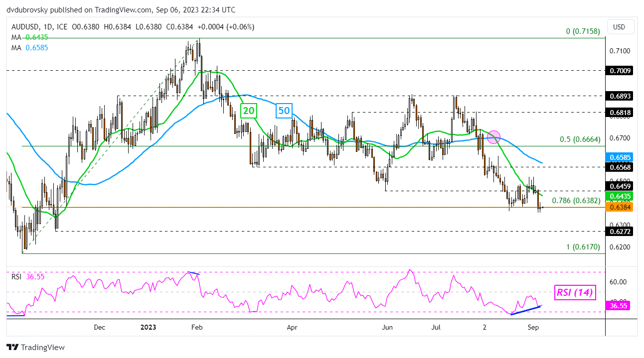Click the pink circle marker on moving averages
644x358 pixels.
(x=493, y=136)
